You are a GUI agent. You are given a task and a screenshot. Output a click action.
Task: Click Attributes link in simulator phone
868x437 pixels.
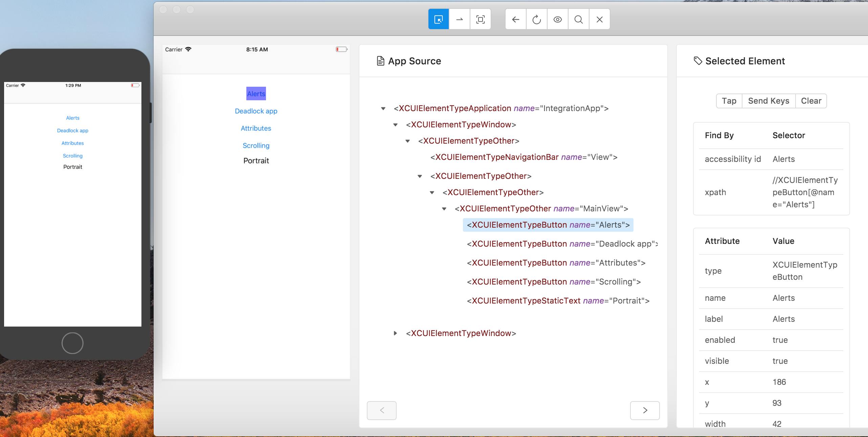click(72, 143)
